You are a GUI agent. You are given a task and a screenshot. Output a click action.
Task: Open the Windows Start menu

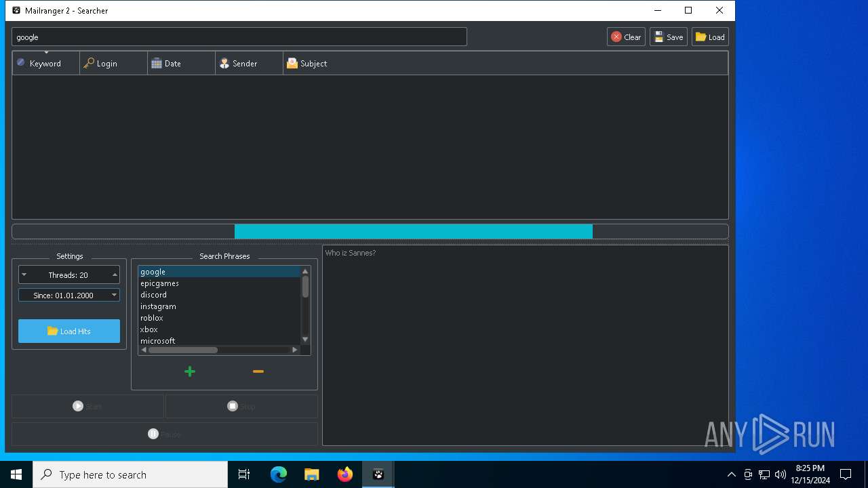16,474
